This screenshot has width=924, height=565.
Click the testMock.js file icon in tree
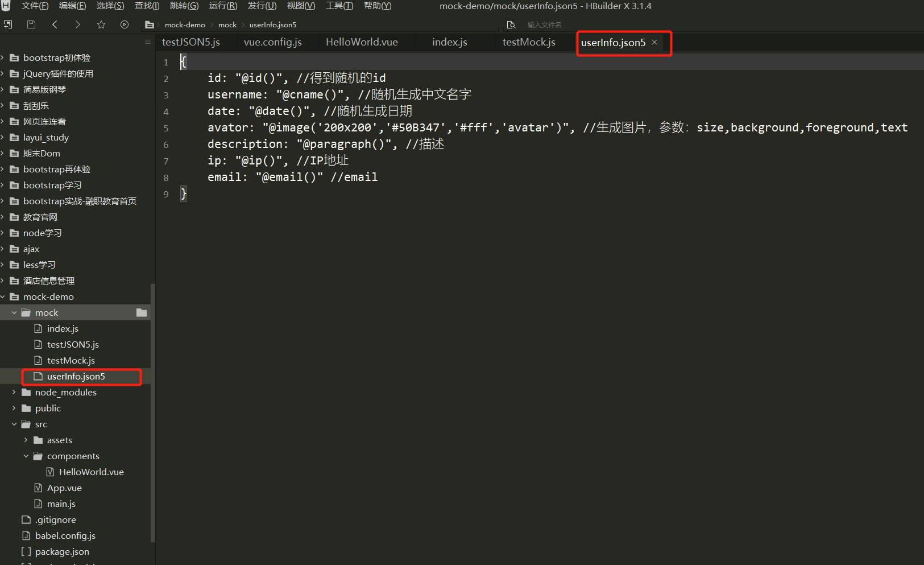[38, 360]
